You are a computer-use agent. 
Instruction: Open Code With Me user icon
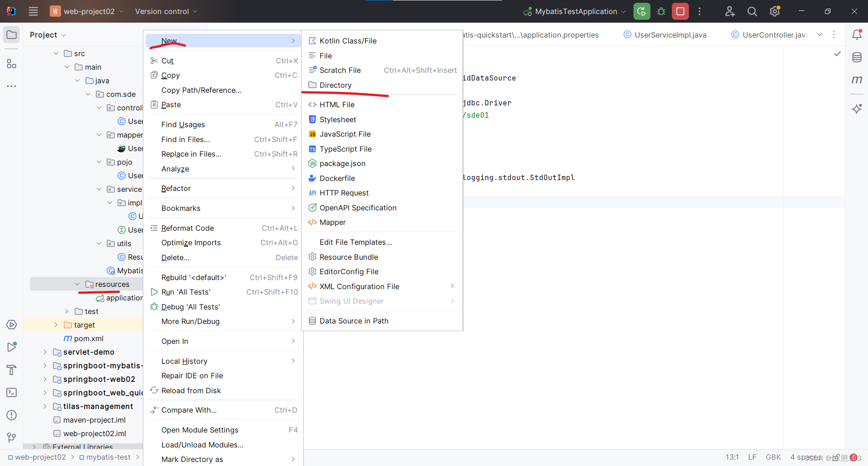[730, 11]
